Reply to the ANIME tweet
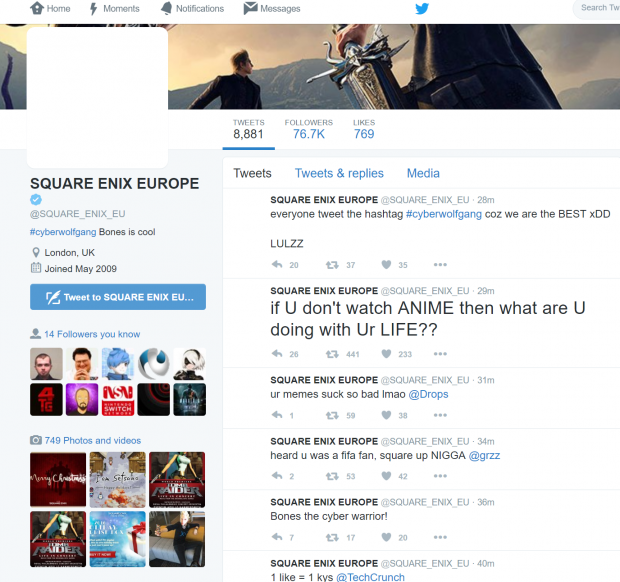The height and width of the screenshot is (582, 620). 277,353
